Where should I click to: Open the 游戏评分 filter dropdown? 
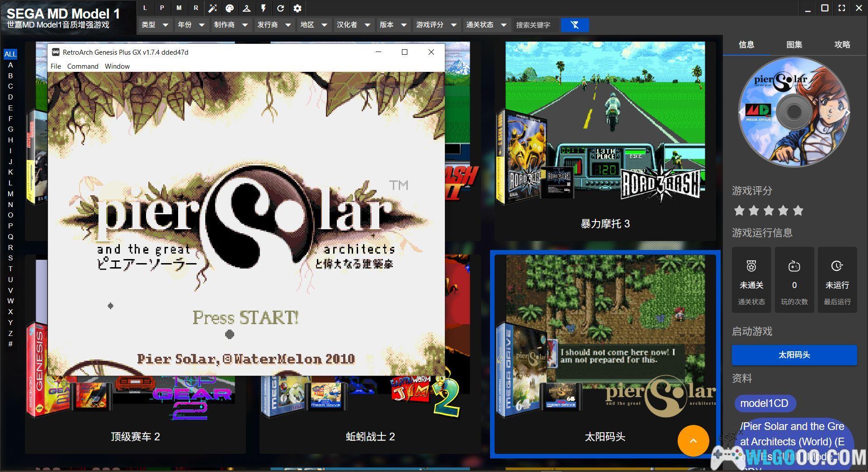[436, 25]
